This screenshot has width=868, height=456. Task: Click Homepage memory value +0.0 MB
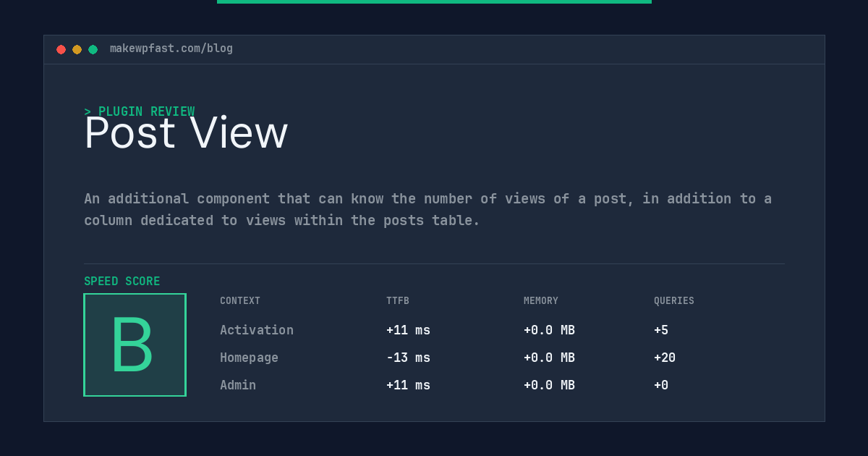tap(549, 358)
